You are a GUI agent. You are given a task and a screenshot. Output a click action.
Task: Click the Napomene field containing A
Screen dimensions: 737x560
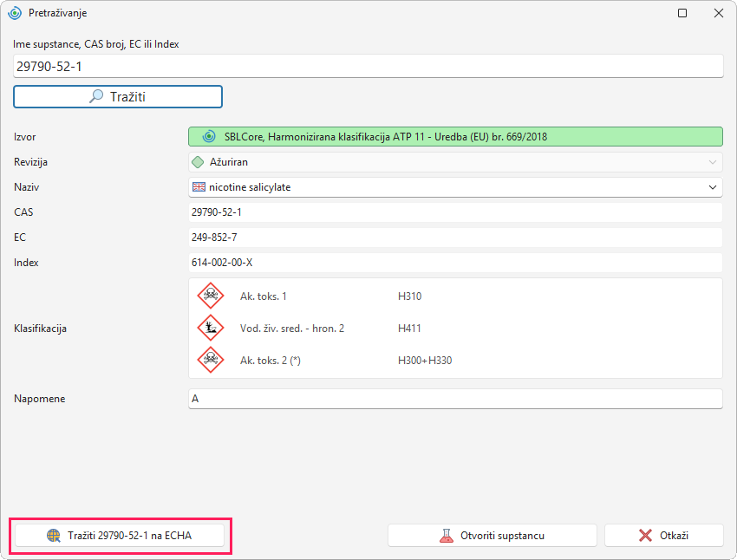point(455,399)
